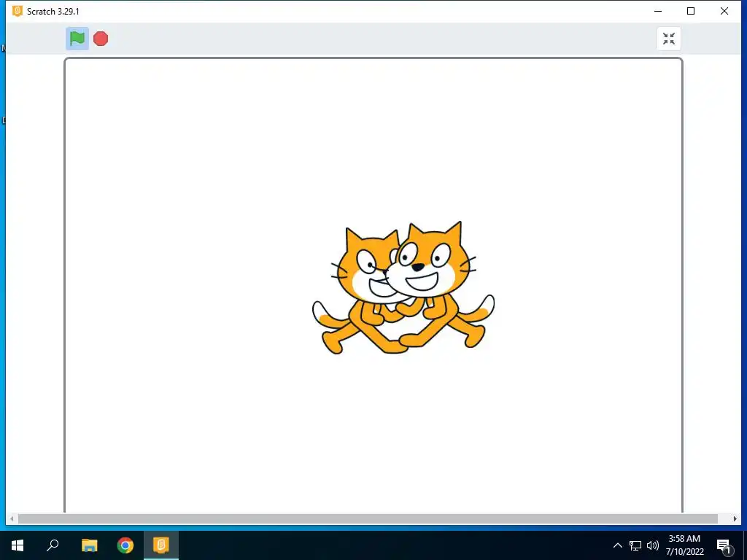Open the clock showing 3:58 AM
This screenshot has height=560, width=747.
[x=684, y=545]
